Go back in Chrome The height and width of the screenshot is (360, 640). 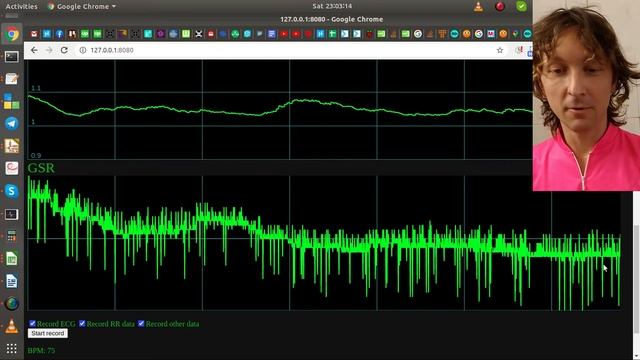34,50
